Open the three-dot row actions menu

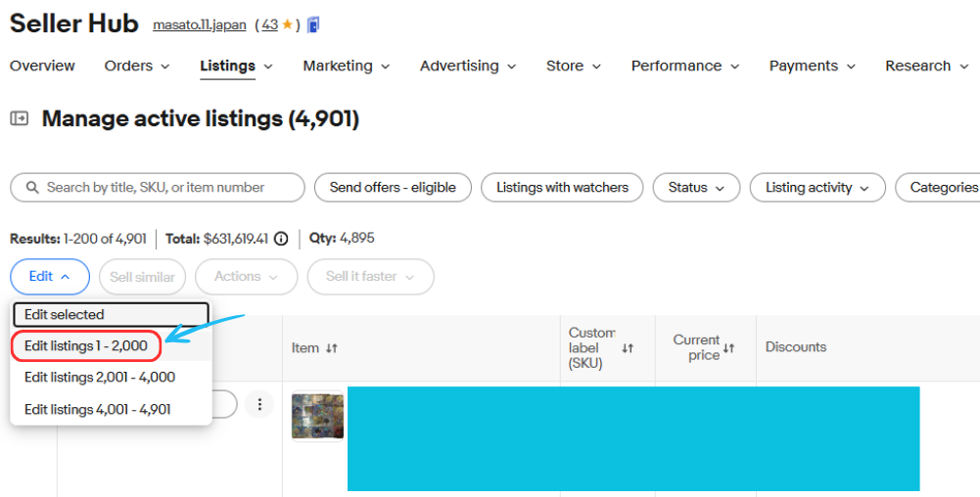click(x=259, y=405)
